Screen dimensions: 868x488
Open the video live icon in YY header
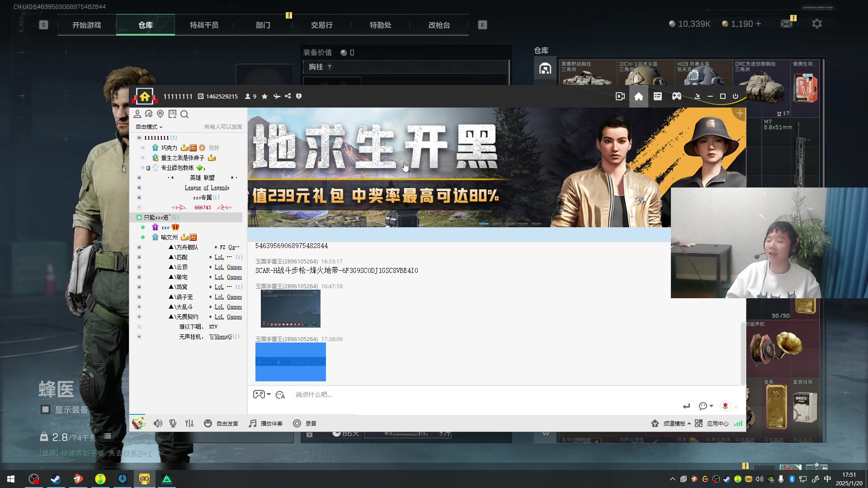click(x=620, y=96)
